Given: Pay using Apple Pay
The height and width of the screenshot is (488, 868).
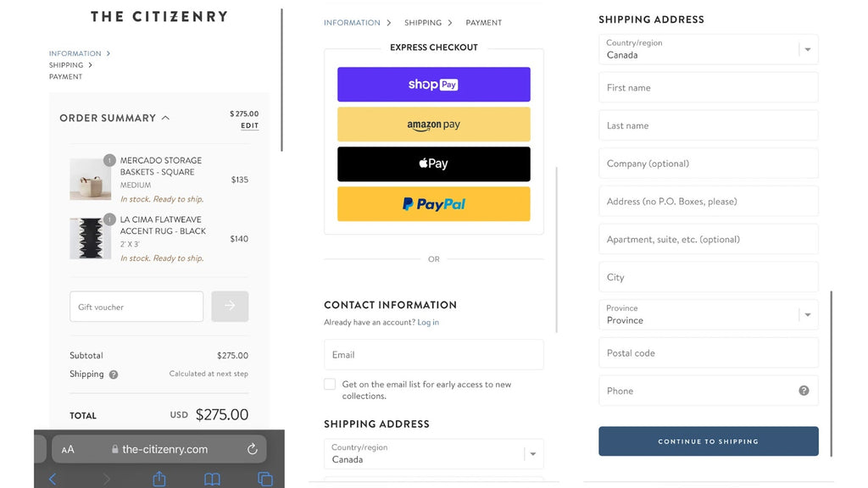Looking at the screenshot, I should click(x=433, y=164).
